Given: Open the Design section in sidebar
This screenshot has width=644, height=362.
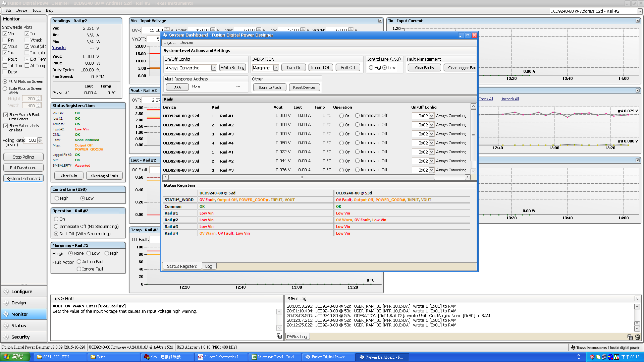Looking at the screenshot, I should pos(23,303).
